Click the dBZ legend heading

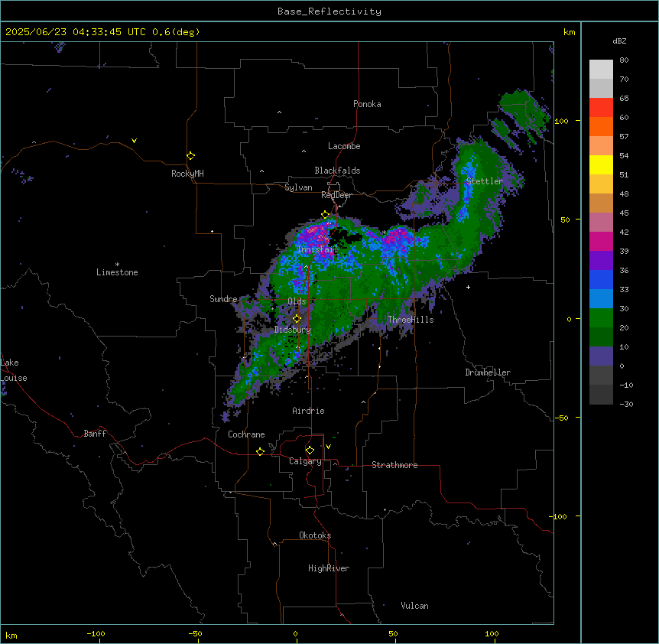tap(619, 41)
